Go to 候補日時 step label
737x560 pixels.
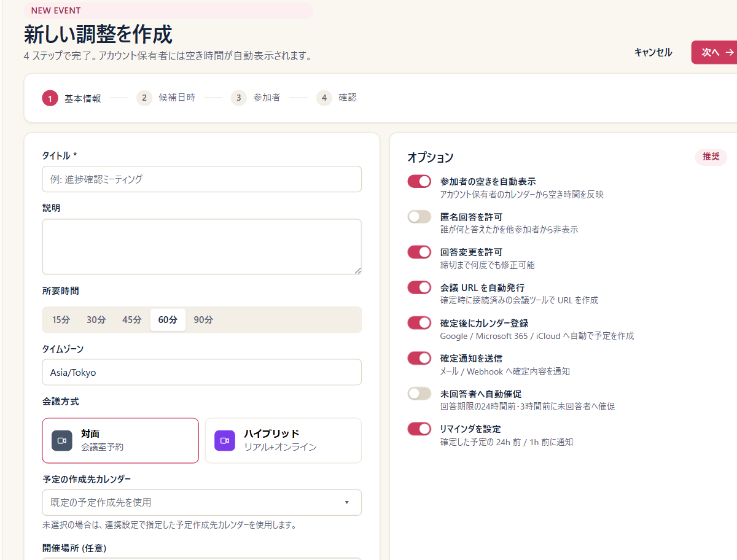click(177, 98)
